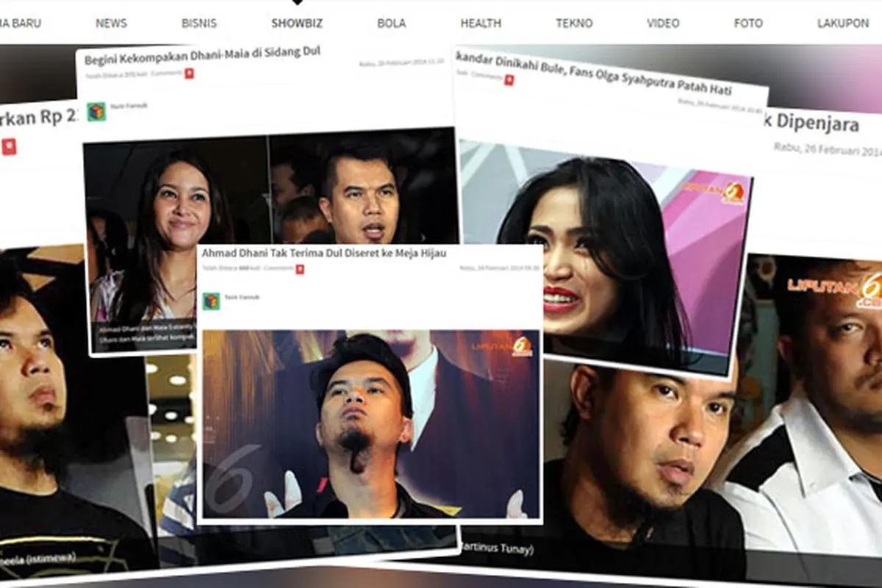882x588 pixels.
Task: Select the SHOWBIZ navigation tab
Action: tap(297, 23)
